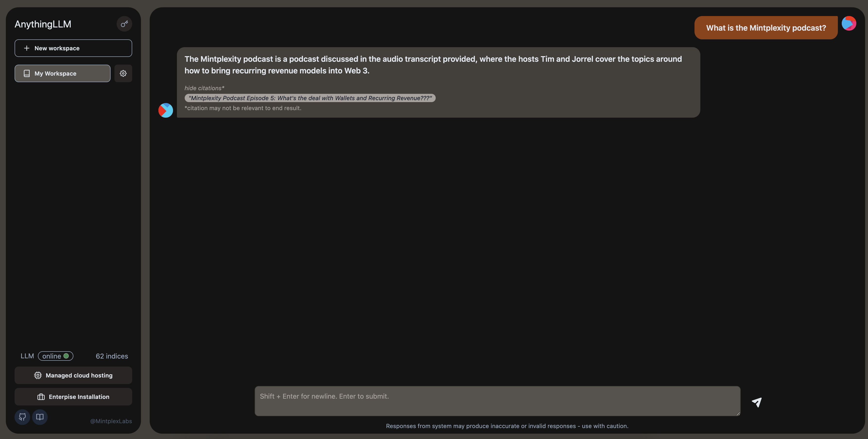Click the user avatar beside the question
868x439 pixels.
[849, 23]
